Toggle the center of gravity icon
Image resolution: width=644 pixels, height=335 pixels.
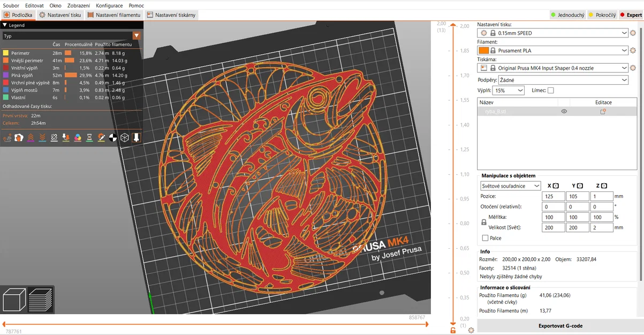(113, 138)
